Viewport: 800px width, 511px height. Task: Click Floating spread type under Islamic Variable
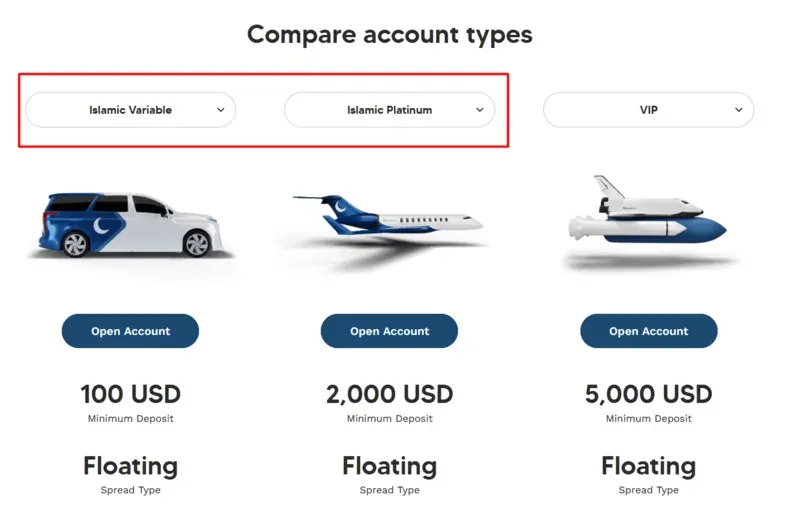pos(131,466)
